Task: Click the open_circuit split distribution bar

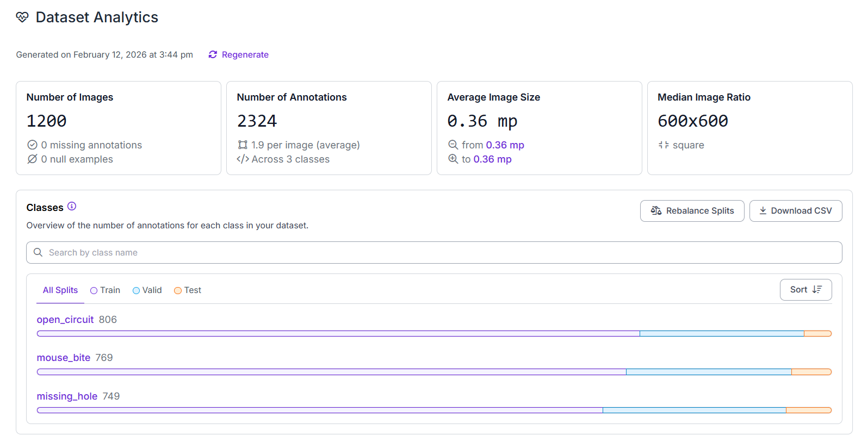Action: point(433,334)
